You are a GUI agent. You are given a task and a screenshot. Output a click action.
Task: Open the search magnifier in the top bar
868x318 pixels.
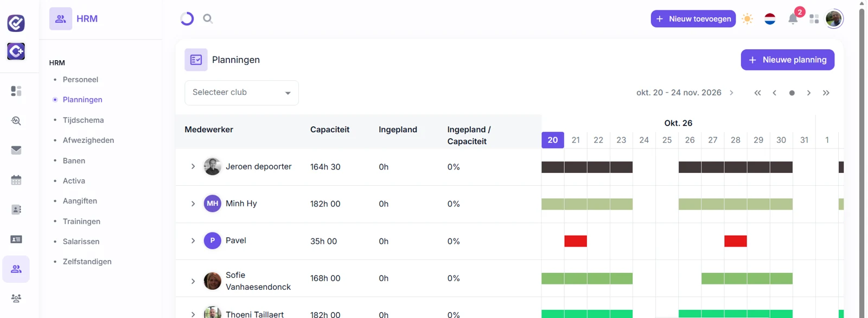[208, 19]
